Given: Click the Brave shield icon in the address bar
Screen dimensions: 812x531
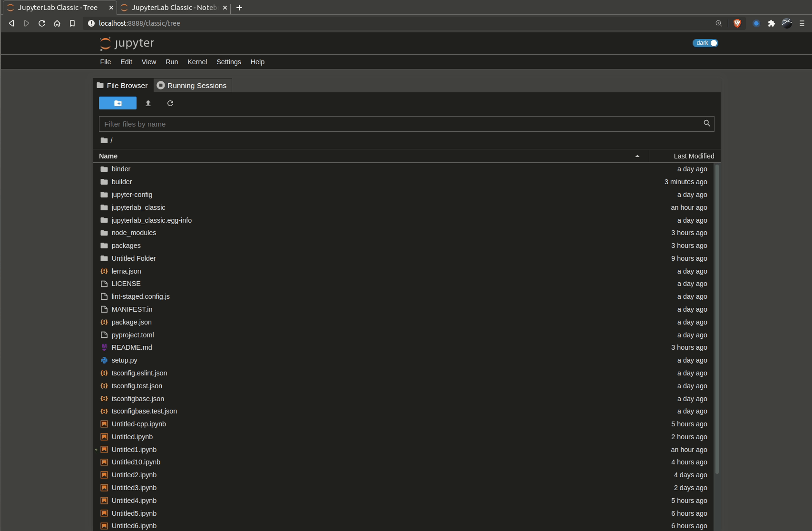Looking at the screenshot, I should [738, 23].
